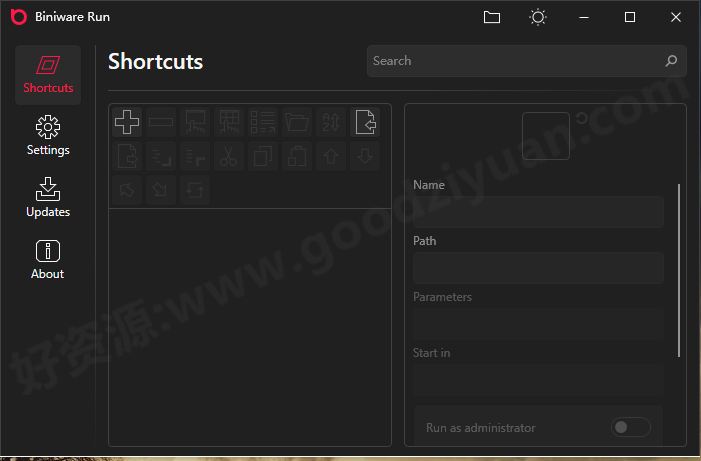
Task: Open the Shortcuts tab in sidebar
Action: click(48, 75)
